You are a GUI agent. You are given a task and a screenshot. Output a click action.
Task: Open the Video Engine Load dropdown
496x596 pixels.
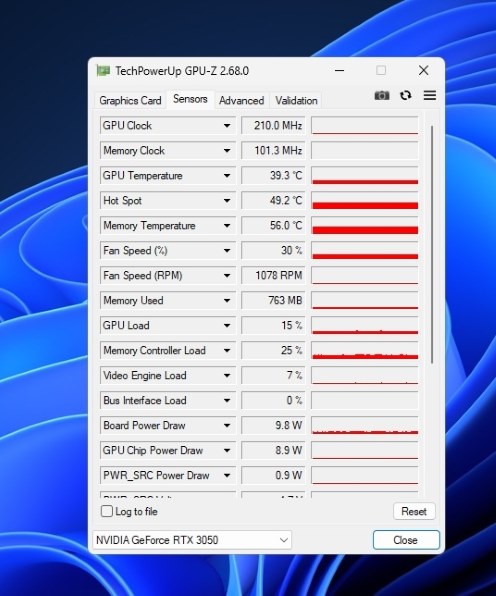(x=227, y=376)
